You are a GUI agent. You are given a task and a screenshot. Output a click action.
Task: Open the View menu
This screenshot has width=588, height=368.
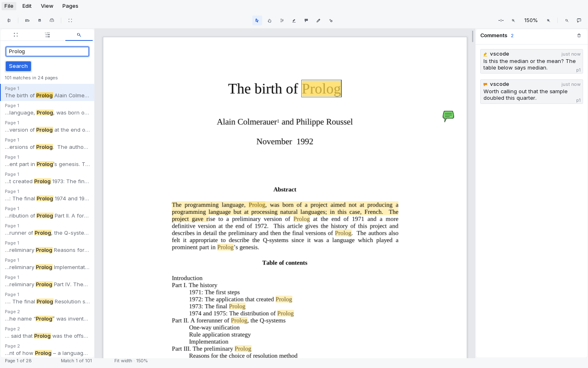pyautogui.click(x=47, y=6)
